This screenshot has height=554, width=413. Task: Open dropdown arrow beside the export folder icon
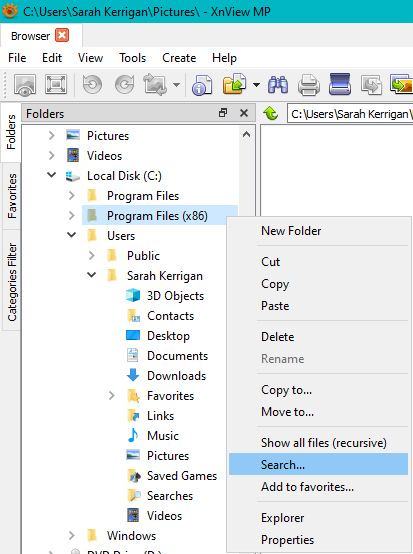coord(257,85)
